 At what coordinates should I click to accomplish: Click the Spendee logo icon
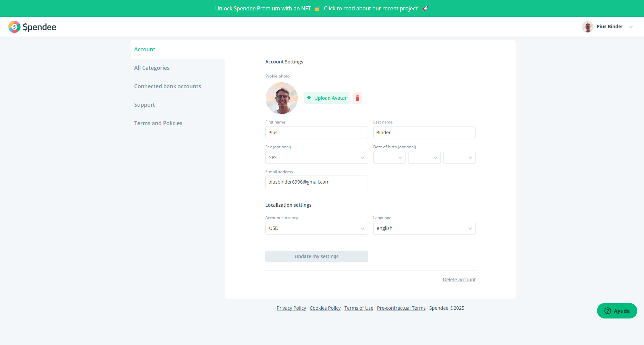tap(14, 27)
